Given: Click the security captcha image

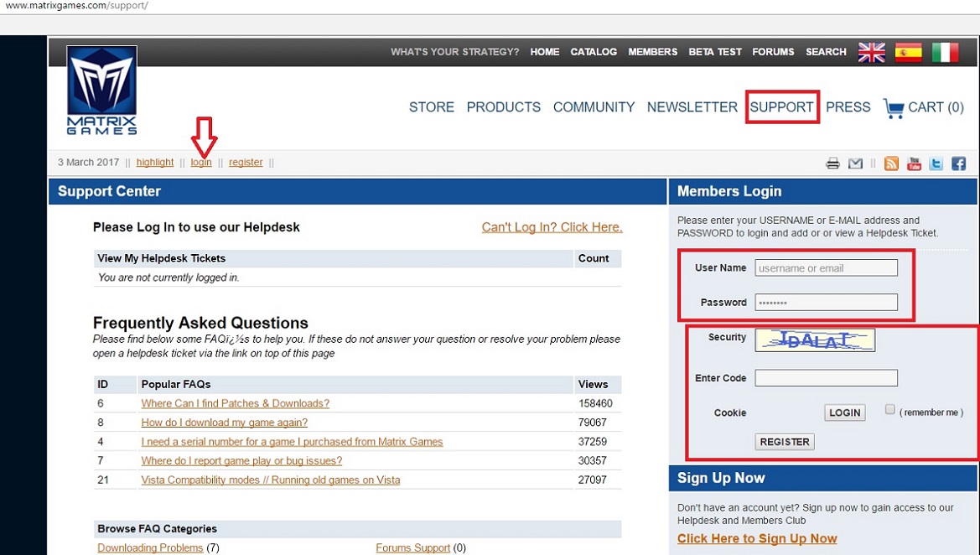Looking at the screenshot, I should coord(814,340).
